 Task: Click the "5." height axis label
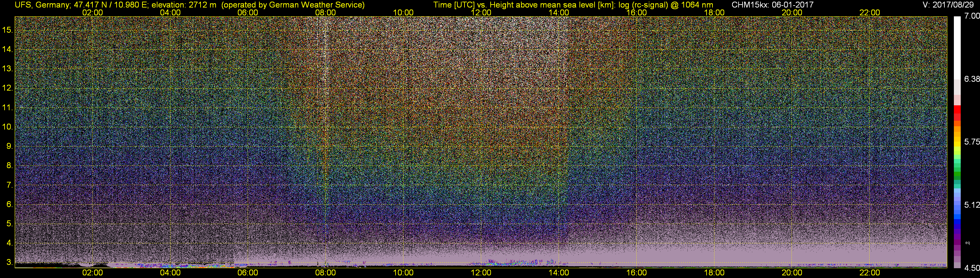pyautogui.click(x=9, y=224)
